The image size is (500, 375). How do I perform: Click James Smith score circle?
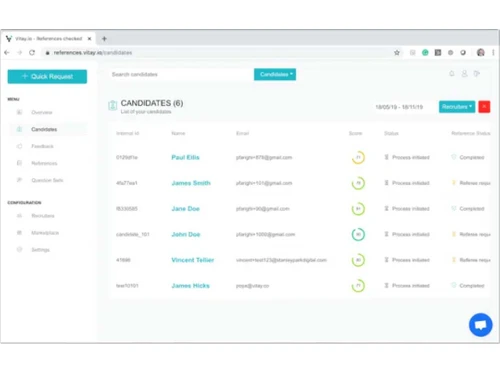point(358,183)
